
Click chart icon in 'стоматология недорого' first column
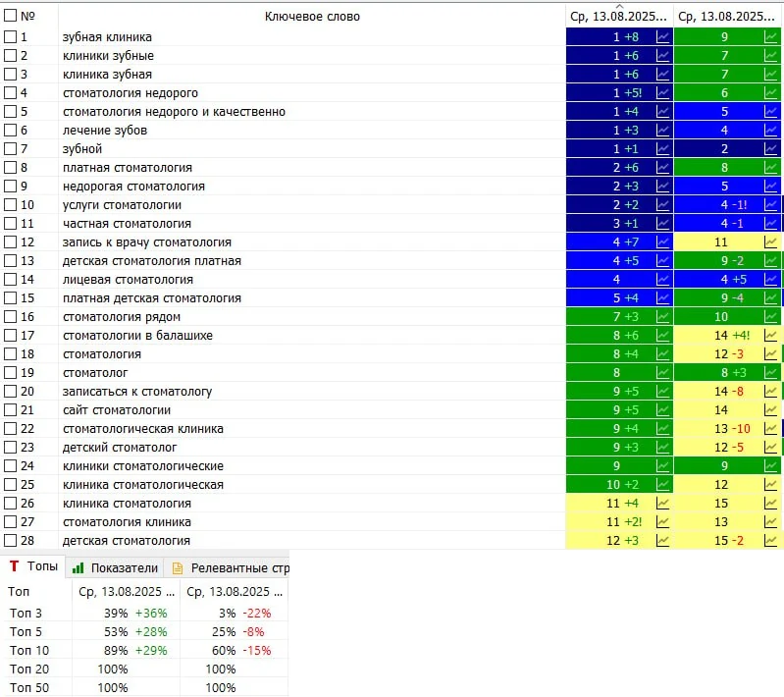click(662, 93)
